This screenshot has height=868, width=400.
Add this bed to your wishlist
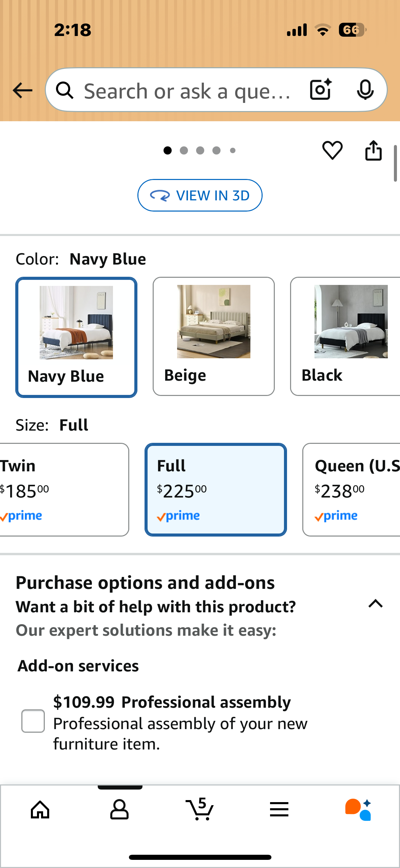click(x=332, y=150)
